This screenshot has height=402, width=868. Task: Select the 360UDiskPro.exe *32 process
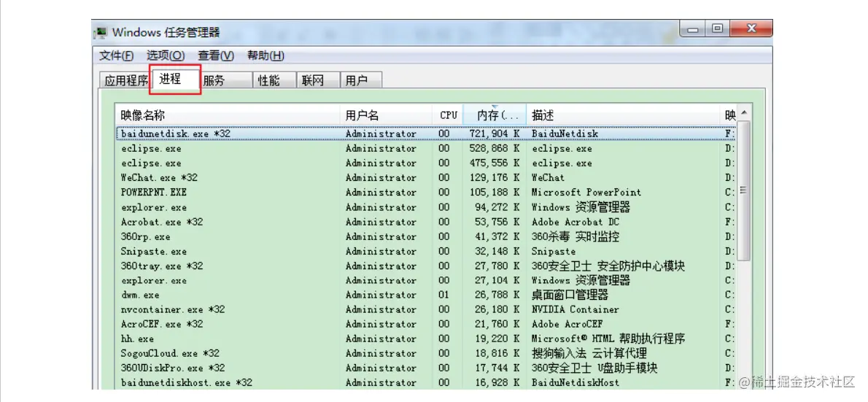(426, 368)
